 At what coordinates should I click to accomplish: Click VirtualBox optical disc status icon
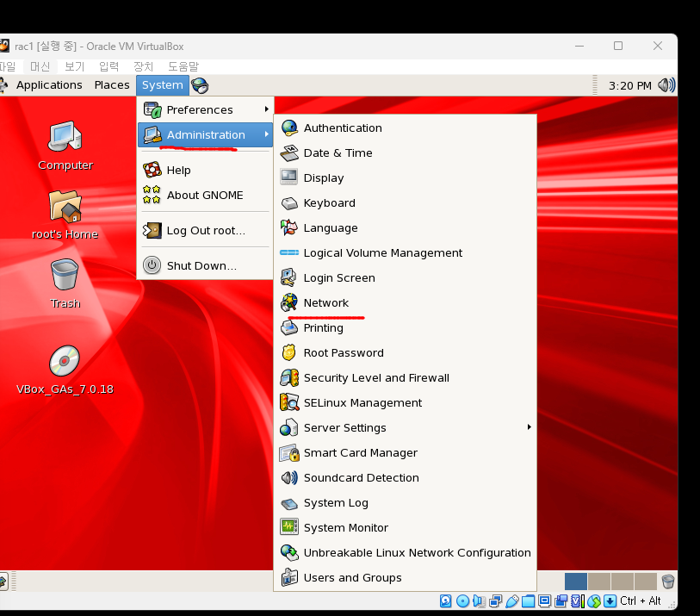tap(463, 600)
